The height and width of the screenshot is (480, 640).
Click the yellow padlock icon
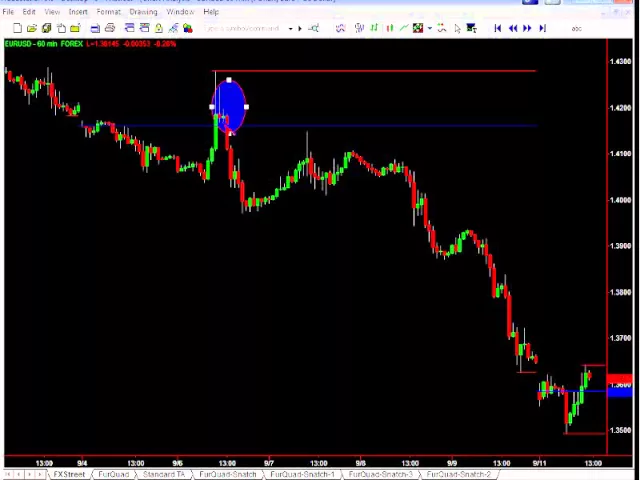159,28
